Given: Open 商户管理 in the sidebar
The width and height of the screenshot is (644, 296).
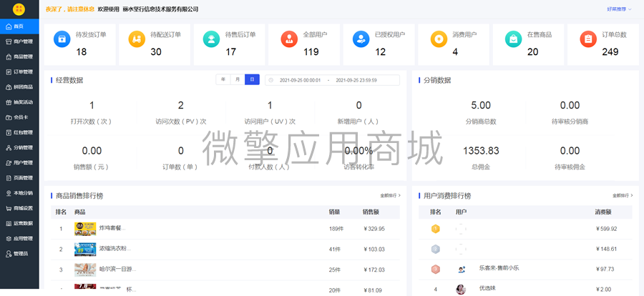Looking at the screenshot, I should coord(19,41).
